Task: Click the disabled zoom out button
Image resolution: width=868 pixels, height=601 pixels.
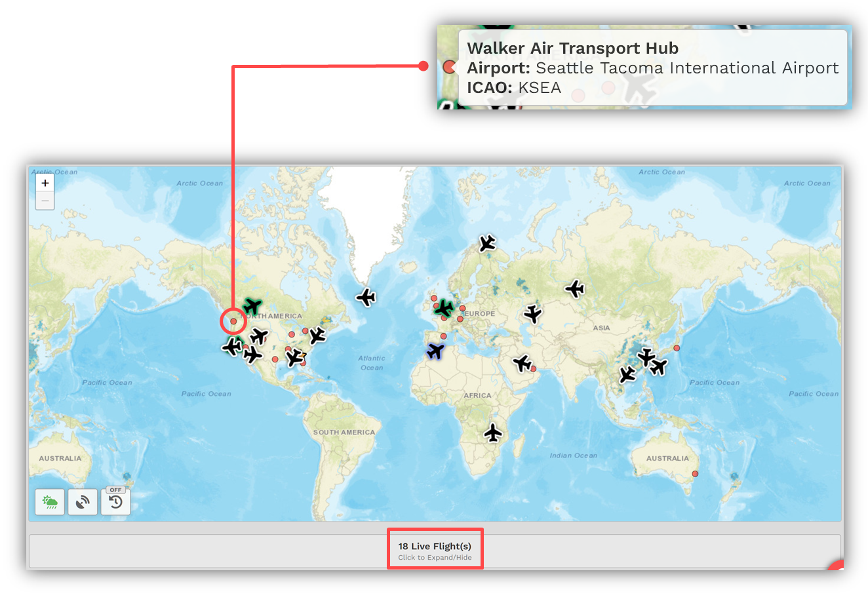Action: pos(45,201)
